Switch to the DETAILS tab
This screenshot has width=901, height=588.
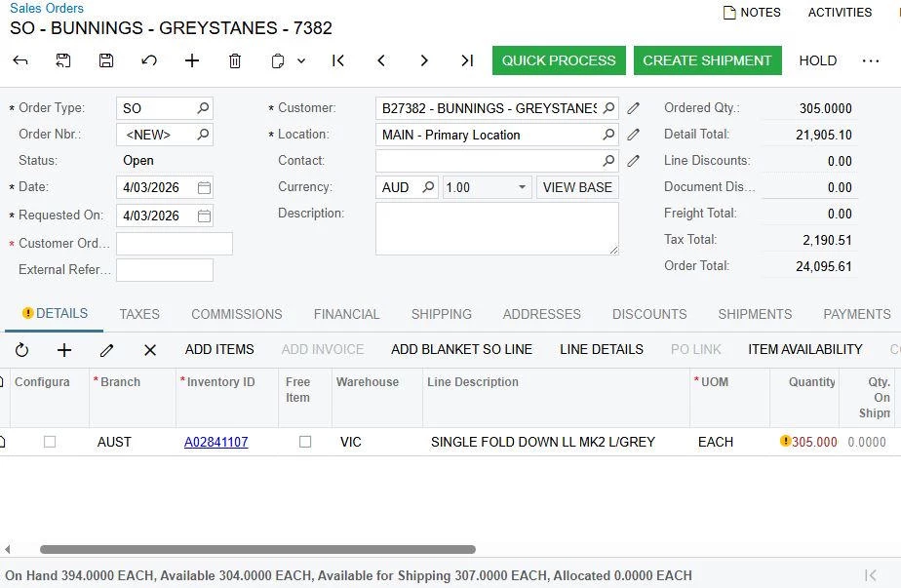click(56, 313)
